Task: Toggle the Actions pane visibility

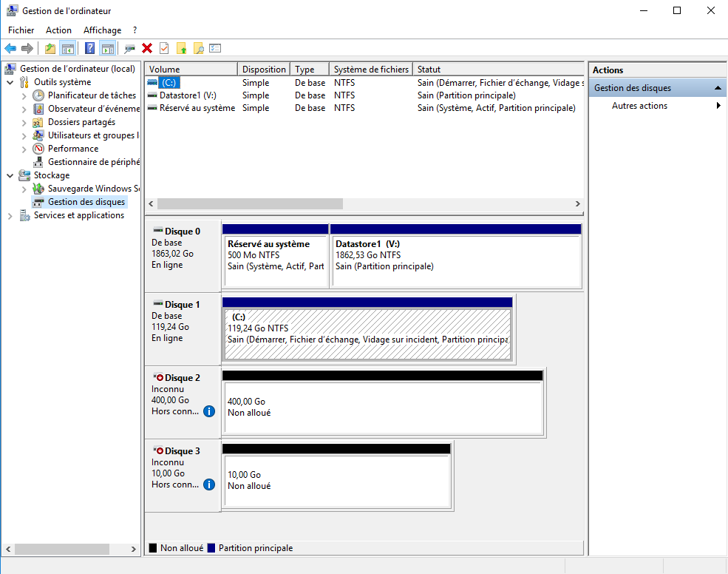Action: (108, 48)
